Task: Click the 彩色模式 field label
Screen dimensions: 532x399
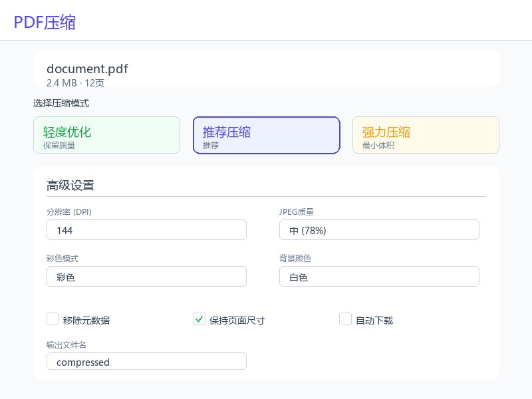Action: point(63,259)
